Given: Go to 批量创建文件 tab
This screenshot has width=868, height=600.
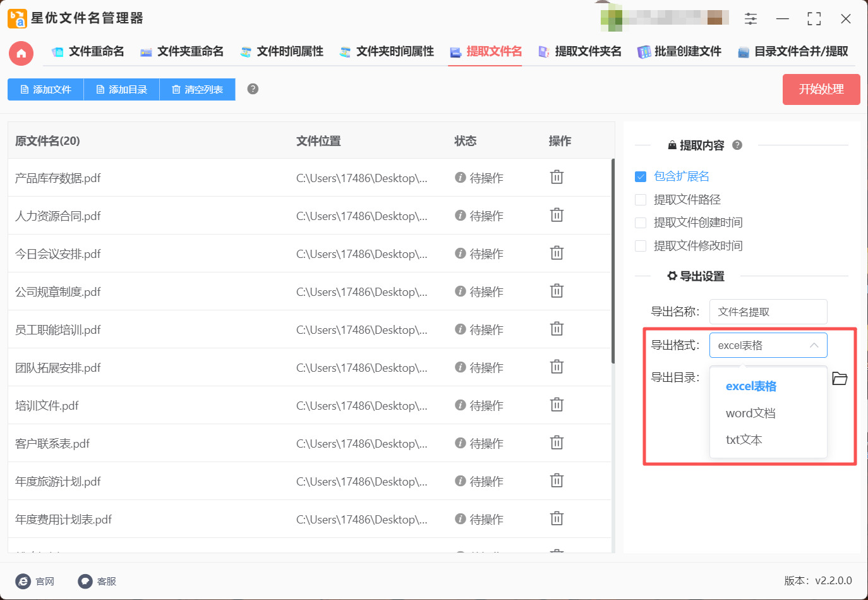Looking at the screenshot, I should (x=679, y=52).
